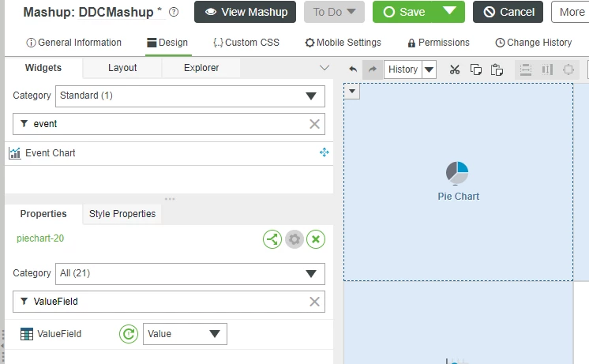589x364 pixels.
Task: Click the copy icon in toolbar
Action: coord(476,69)
